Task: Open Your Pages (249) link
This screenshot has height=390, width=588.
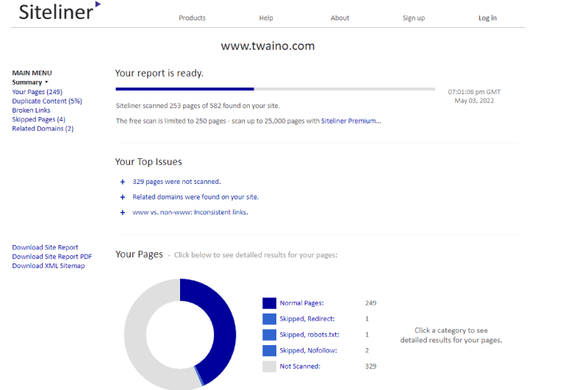Action: click(x=37, y=91)
